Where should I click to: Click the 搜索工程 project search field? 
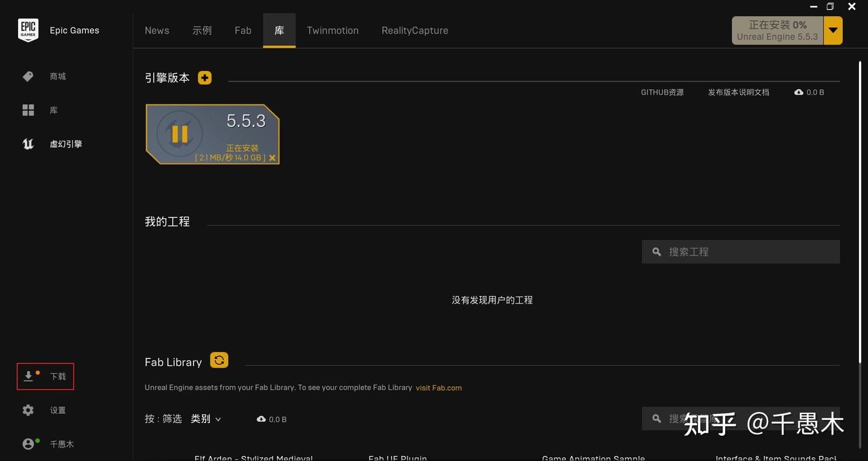tap(740, 251)
